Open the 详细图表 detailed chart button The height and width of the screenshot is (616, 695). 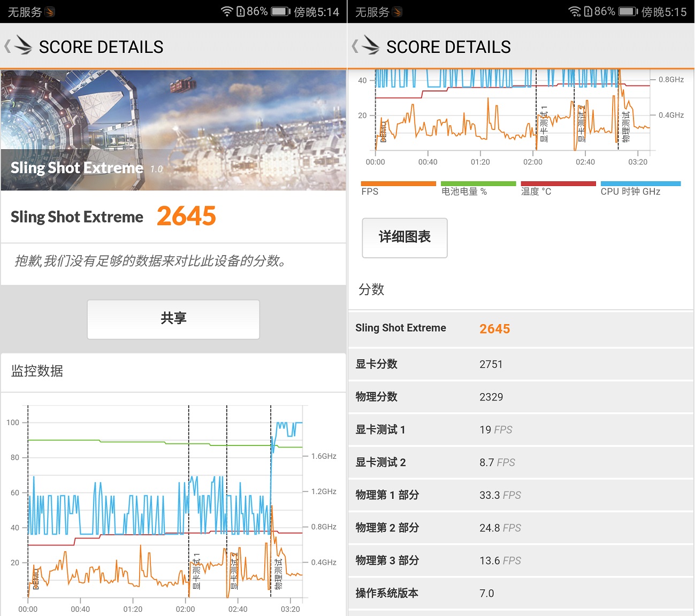[x=404, y=237]
